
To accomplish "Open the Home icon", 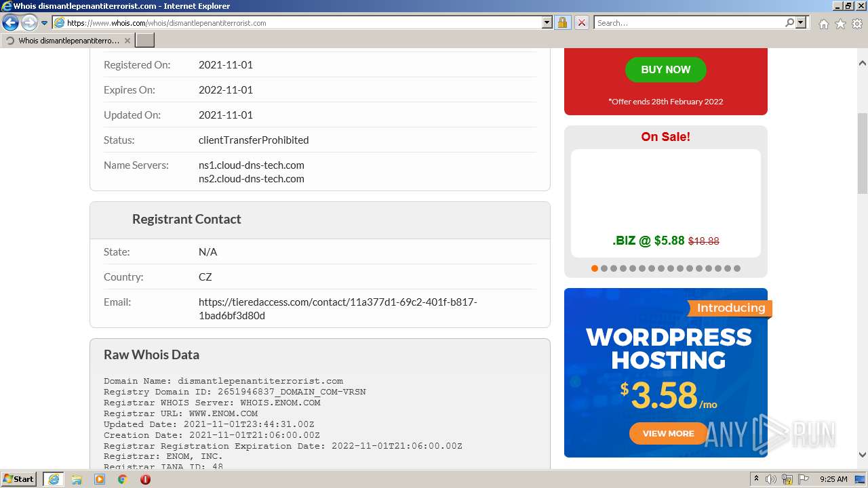I will pyautogui.click(x=823, y=24).
